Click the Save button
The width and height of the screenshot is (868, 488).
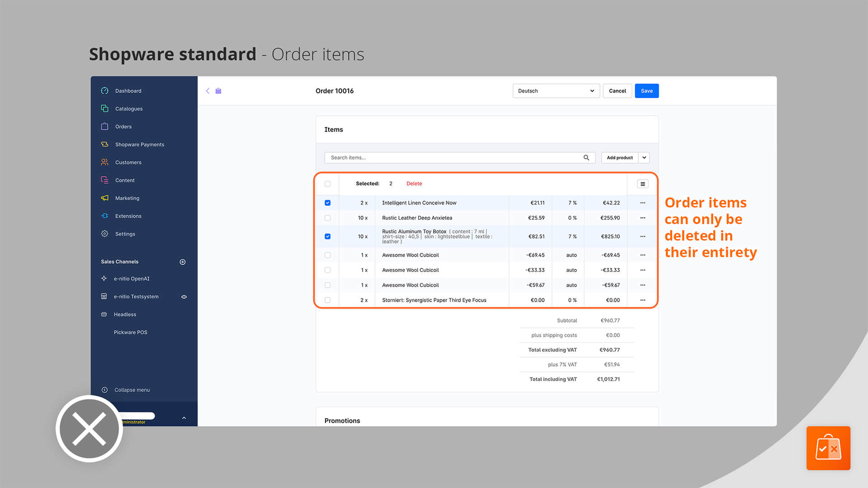click(647, 91)
